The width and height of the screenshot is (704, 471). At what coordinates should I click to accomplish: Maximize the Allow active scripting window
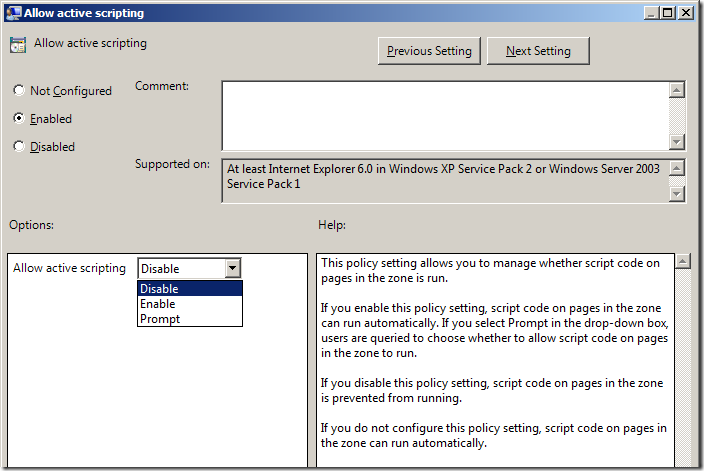pyautogui.click(x=668, y=13)
